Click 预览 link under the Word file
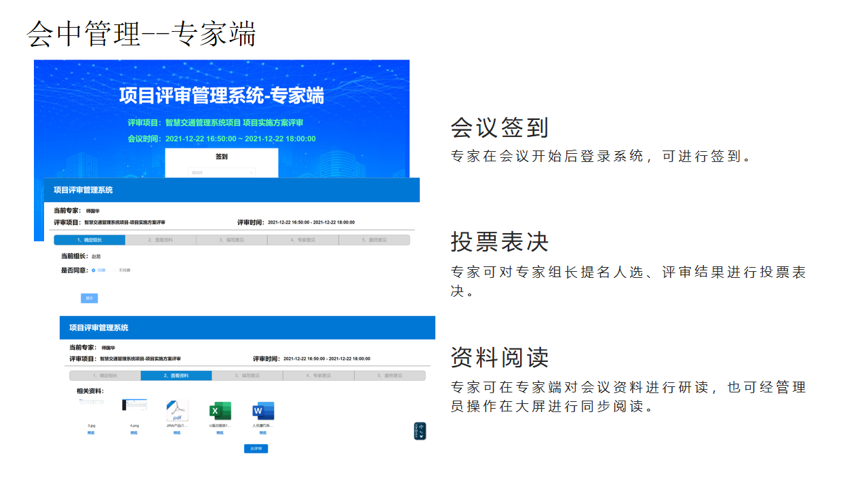This screenshot has height=488, width=868. click(262, 432)
